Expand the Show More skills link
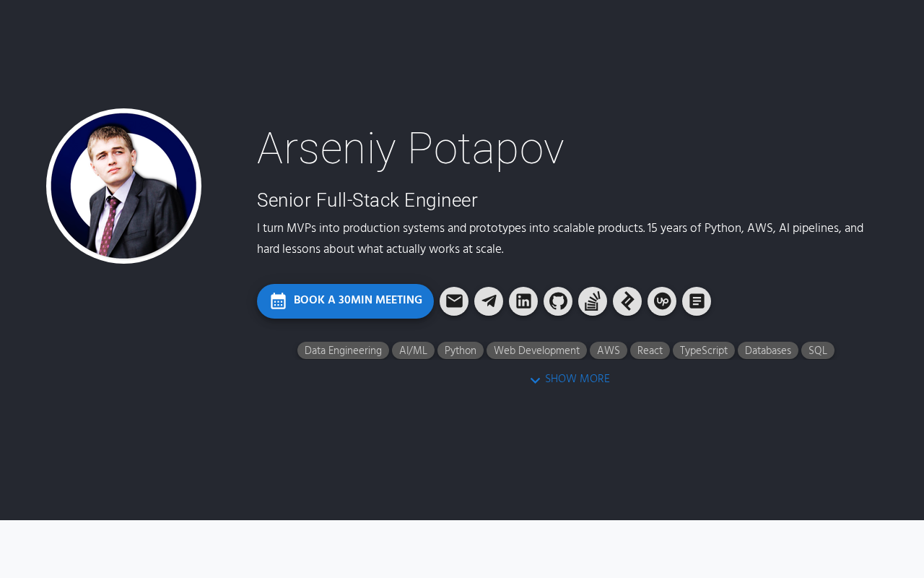 (577, 379)
